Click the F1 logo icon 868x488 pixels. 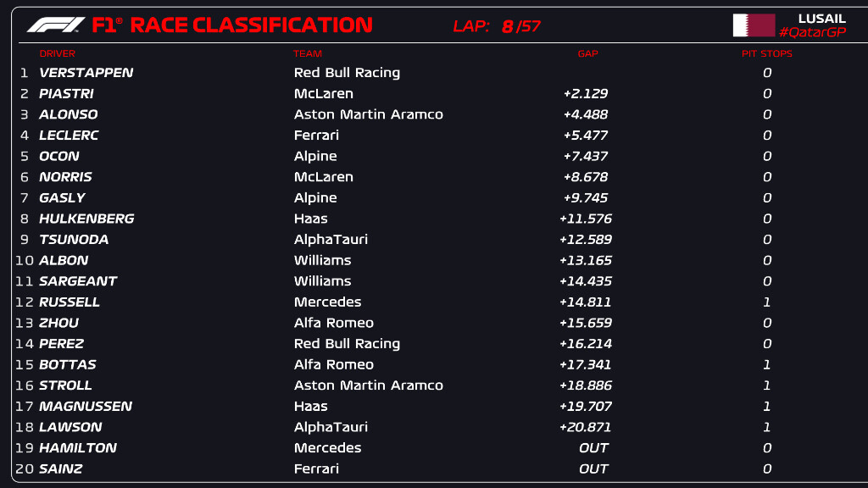click(x=56, y=25)
